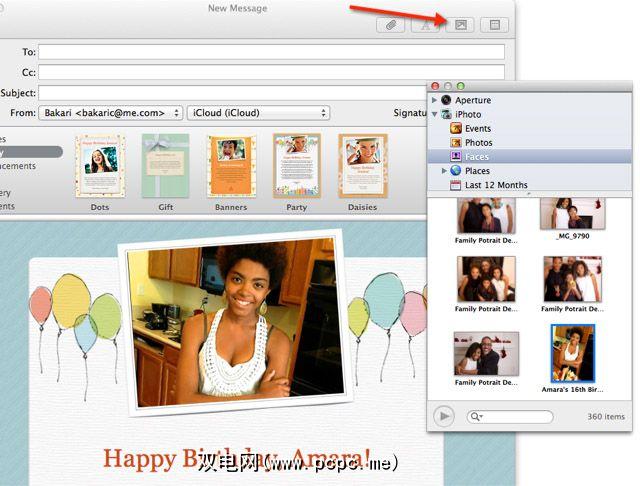Image resolution: width=640 pixels, height=486 pixels.
Task: Choose Faces in the photo browser
Action: click(476, 157)
